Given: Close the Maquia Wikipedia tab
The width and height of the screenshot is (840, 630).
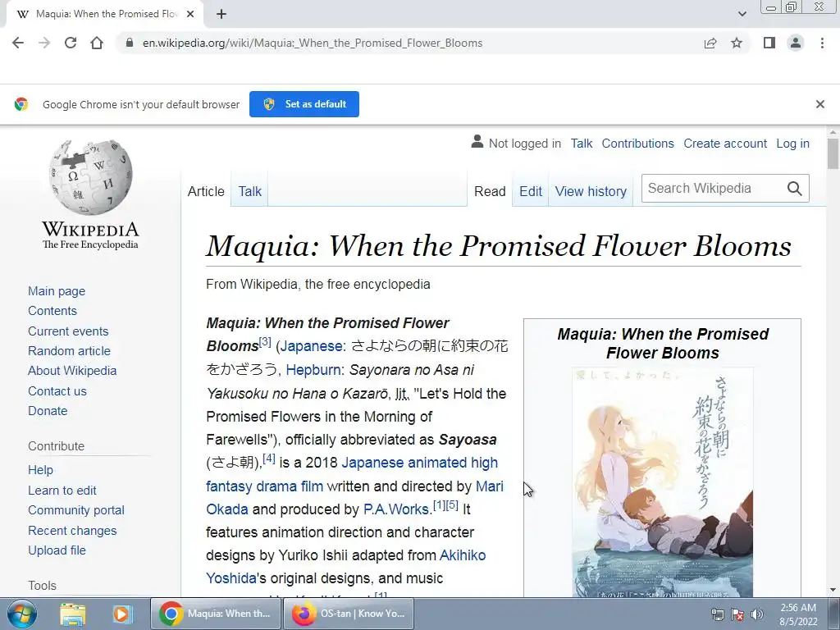Looking at the screenshot, I should pos(190,14).
